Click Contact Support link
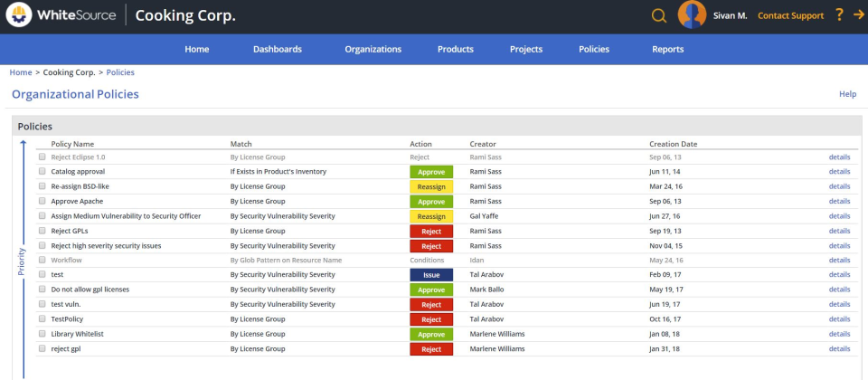Image resolution: width=868 pixels, height=380 pixels. 790,16
